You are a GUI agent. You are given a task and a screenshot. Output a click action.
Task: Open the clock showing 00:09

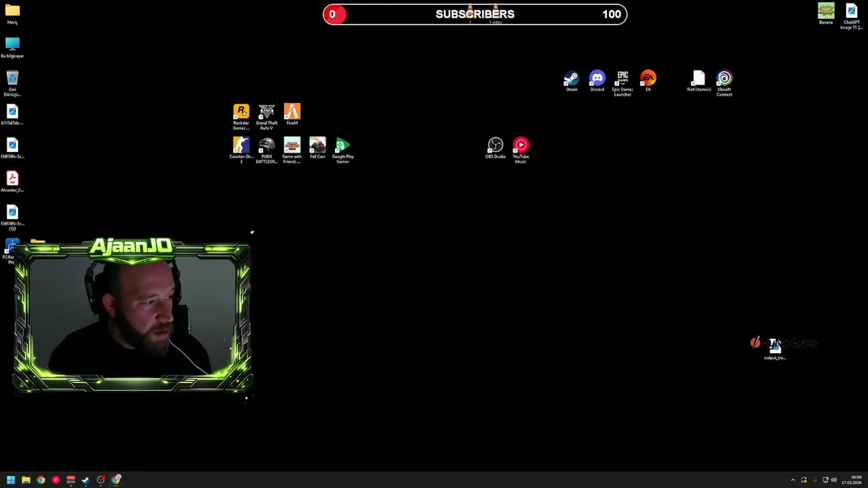852,480
